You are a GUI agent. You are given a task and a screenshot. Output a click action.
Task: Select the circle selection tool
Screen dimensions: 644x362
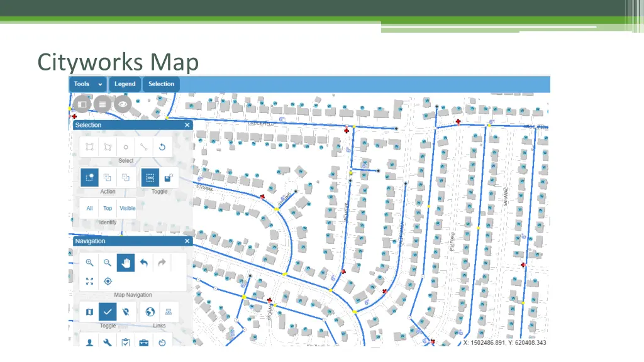point(126,147)
